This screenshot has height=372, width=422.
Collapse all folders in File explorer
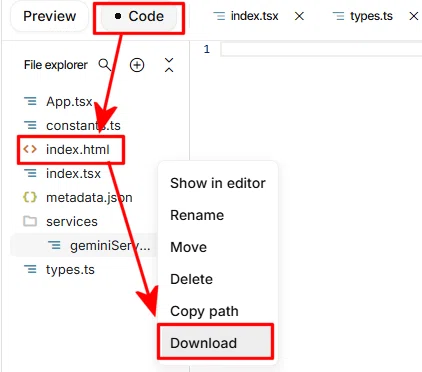point(169,65)
